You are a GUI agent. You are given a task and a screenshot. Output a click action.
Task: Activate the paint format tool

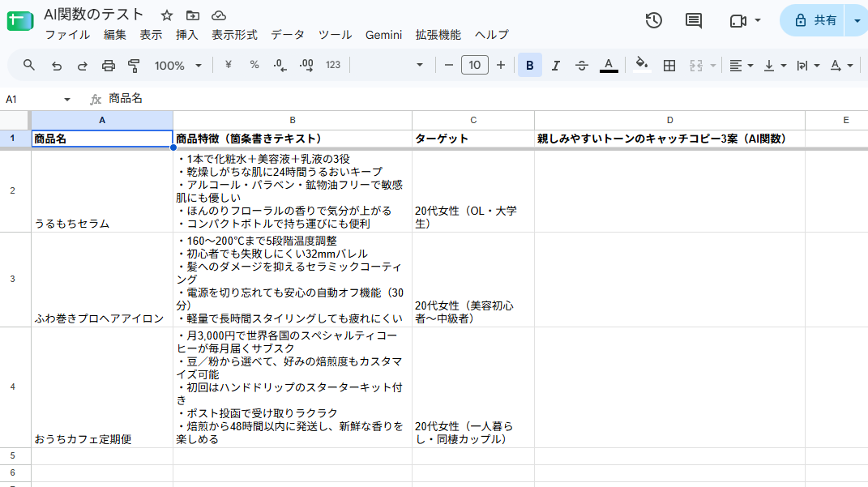(x=134, y=66)
